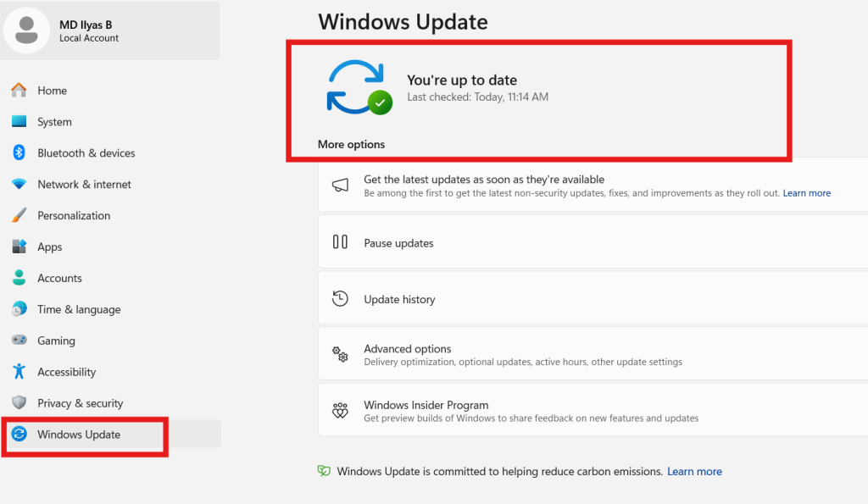
Task: Select the Network & internet globe icon
Action: (17, 184)
